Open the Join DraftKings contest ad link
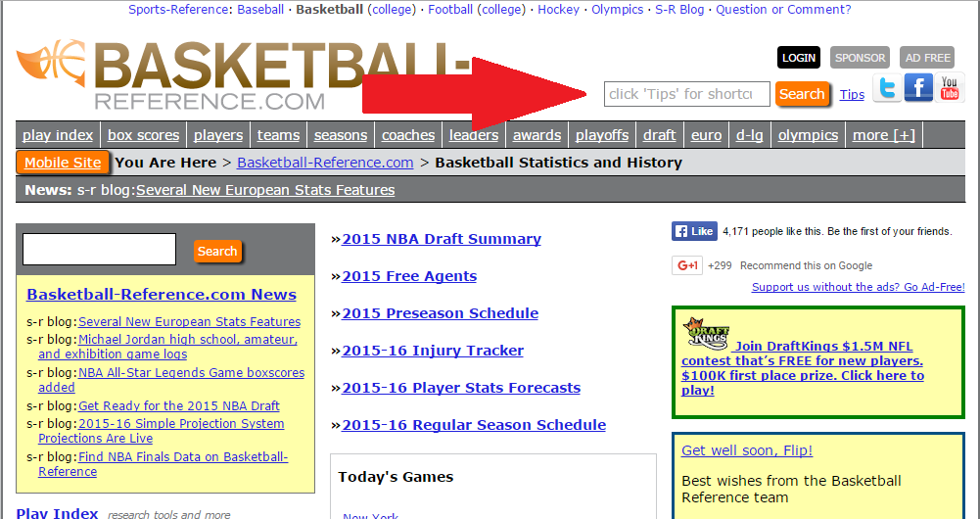The height and width of the screenshot is (519, 980). tap(803, 367)
